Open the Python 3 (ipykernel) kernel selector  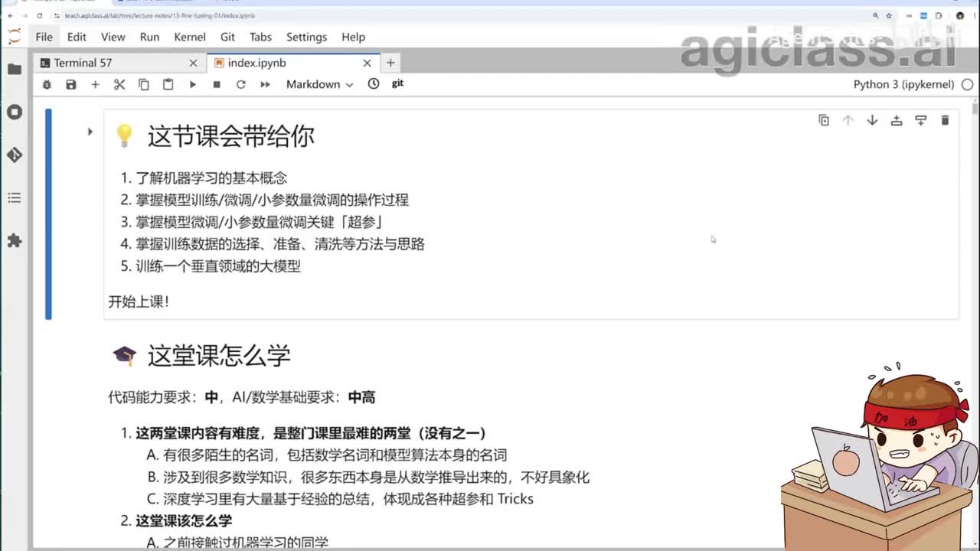(903, 84)
